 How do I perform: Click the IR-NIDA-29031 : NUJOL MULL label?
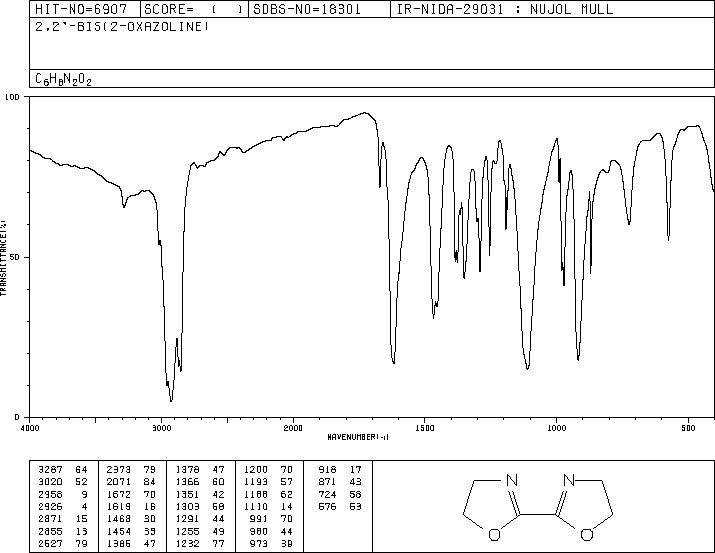point(505,9)
